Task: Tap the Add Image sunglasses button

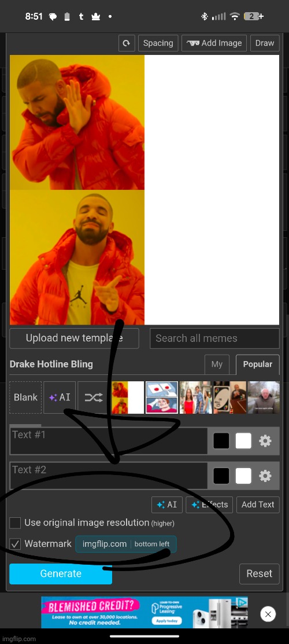Action: click(214, 43)
